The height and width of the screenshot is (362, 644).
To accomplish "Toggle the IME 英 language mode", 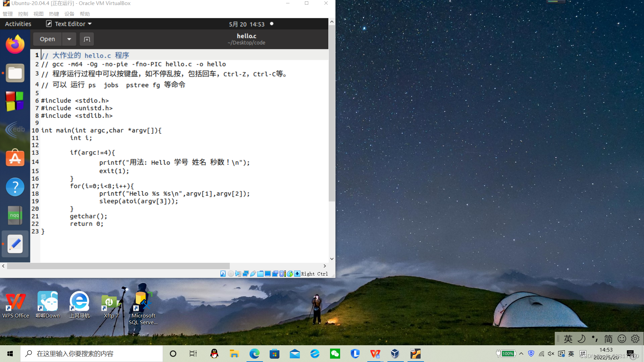I will 568,339.
